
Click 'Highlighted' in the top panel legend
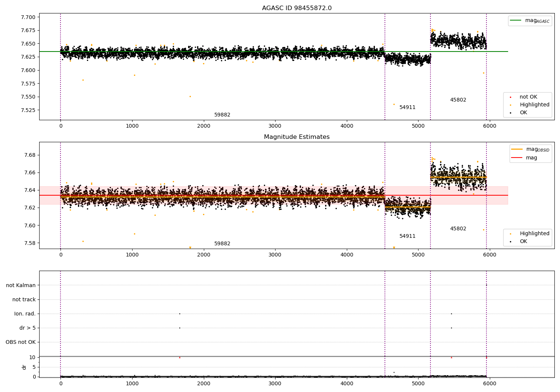pos(535,105)
